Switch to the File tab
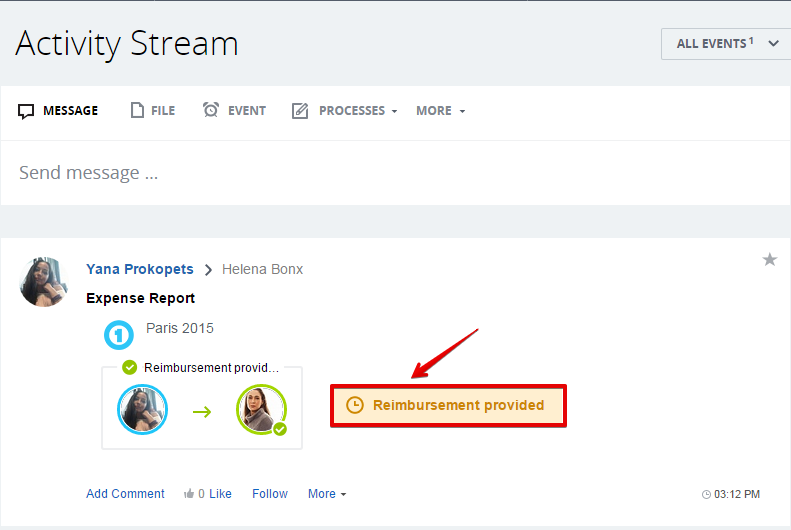The image size is (791, 530). [153, 110]
